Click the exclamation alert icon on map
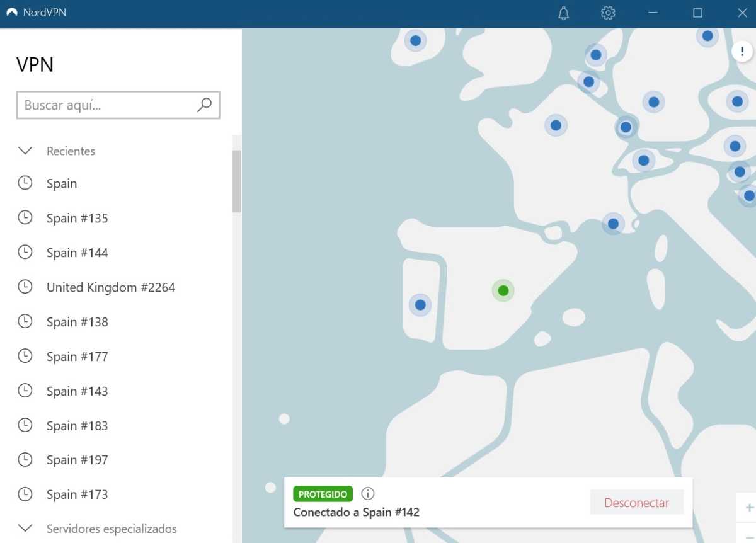Viewport: 756px width, 543px height. [742, 52]
